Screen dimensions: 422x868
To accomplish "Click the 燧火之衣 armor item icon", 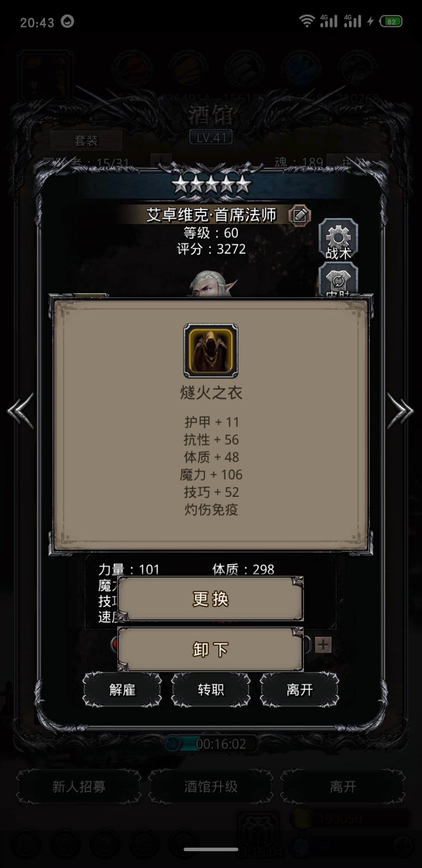I will [x=211, y=351].
